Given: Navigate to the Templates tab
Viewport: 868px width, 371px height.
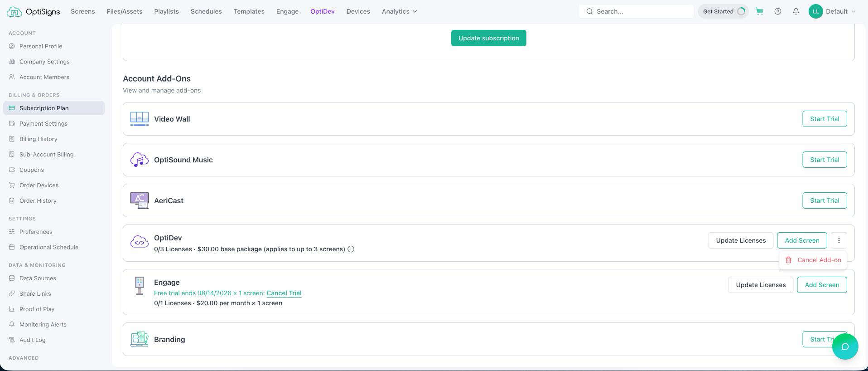Looking at the screenshot, I should [x=249, y=11].
